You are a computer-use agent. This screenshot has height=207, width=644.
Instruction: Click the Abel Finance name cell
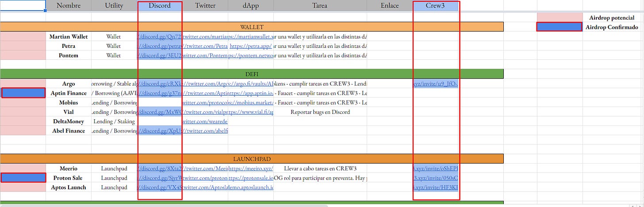pyautogui.click(x=69, y=131)
